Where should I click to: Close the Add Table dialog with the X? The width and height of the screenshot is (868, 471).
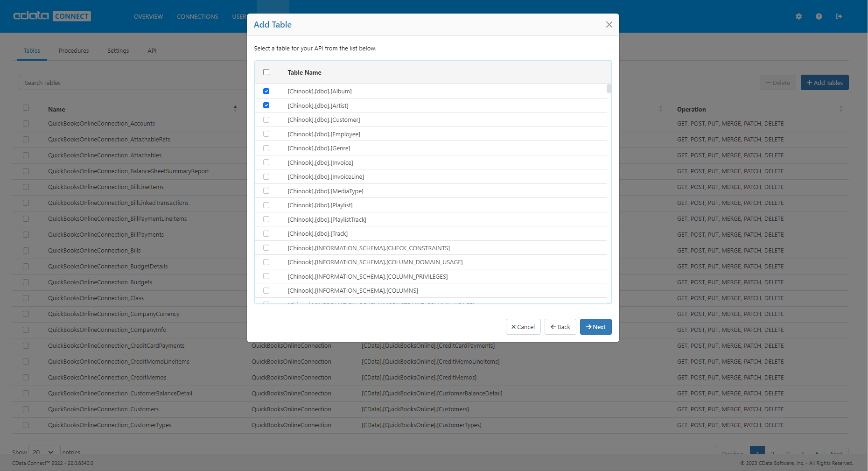pos(609,24)
